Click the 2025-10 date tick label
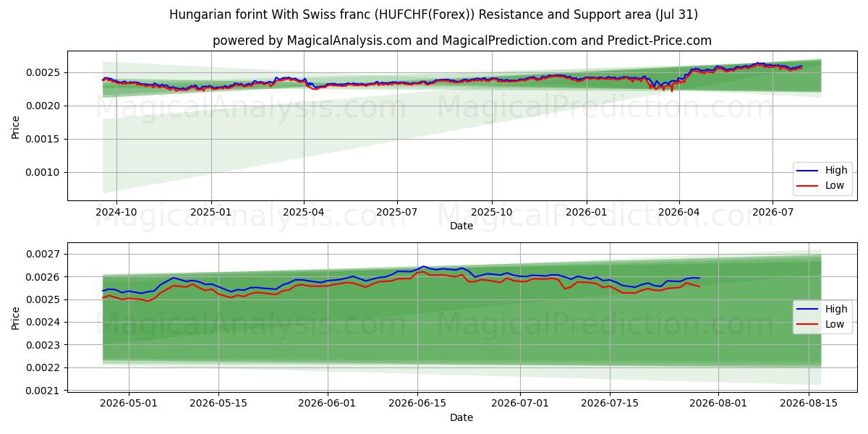868x434 pixels. (x=492, y=212)
